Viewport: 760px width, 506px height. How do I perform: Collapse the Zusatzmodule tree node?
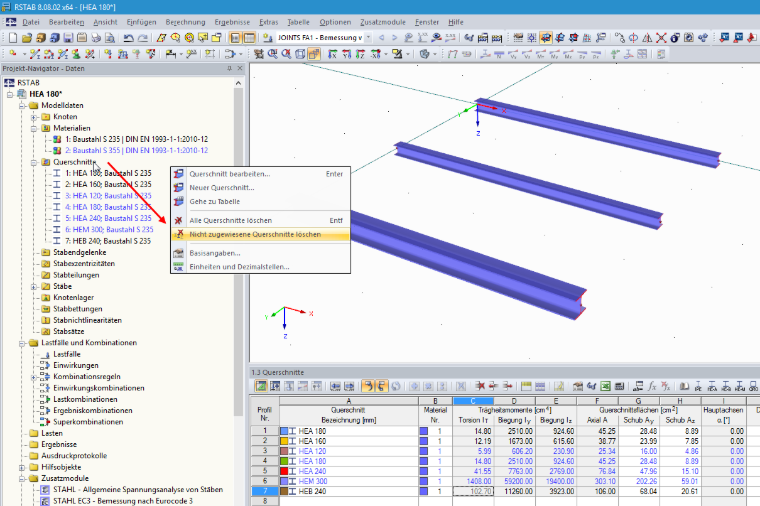22,479
